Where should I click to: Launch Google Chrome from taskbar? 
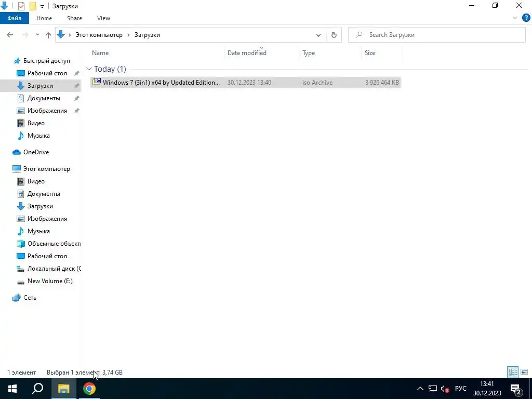89,389
